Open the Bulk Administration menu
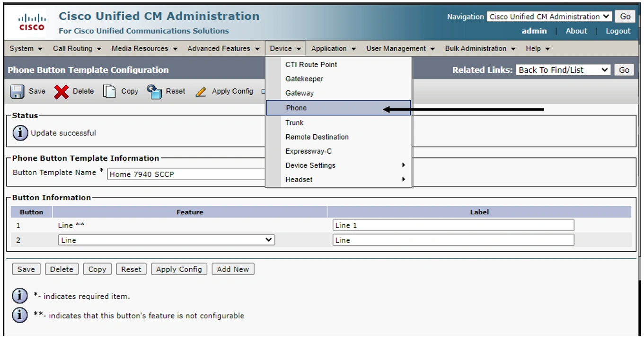The image size is (644, 341). tap(480, 49)
